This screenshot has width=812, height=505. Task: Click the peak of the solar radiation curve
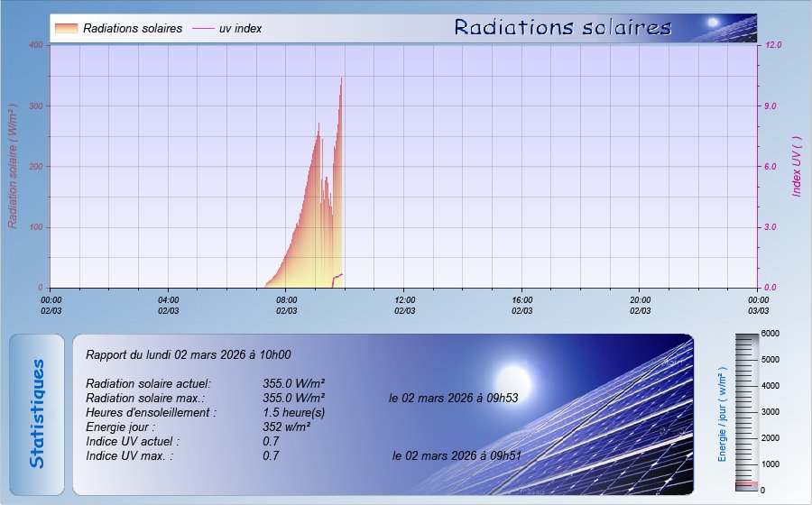341,79
